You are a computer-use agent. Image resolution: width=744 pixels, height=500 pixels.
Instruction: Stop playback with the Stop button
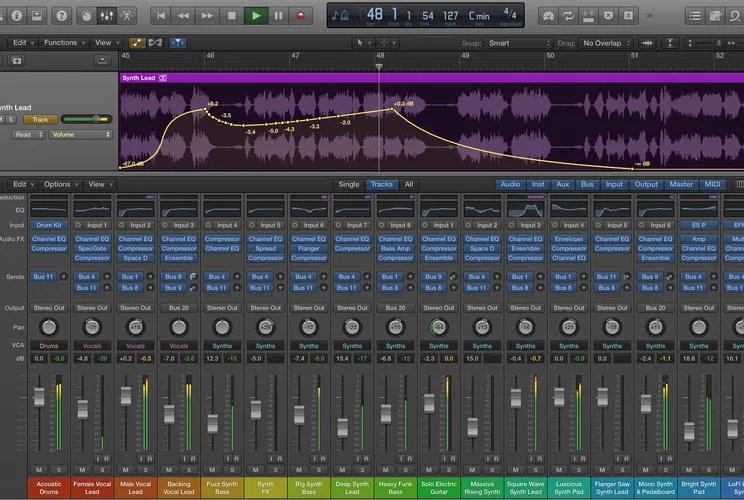point(232,16)
